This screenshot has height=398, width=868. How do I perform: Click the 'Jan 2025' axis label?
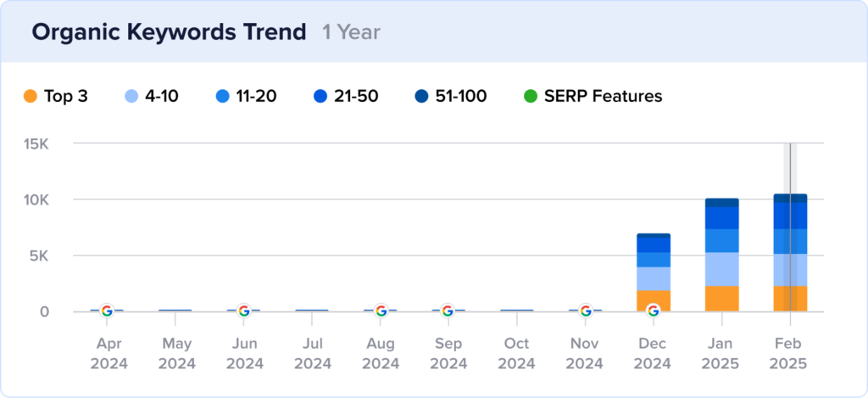[722, 354]
